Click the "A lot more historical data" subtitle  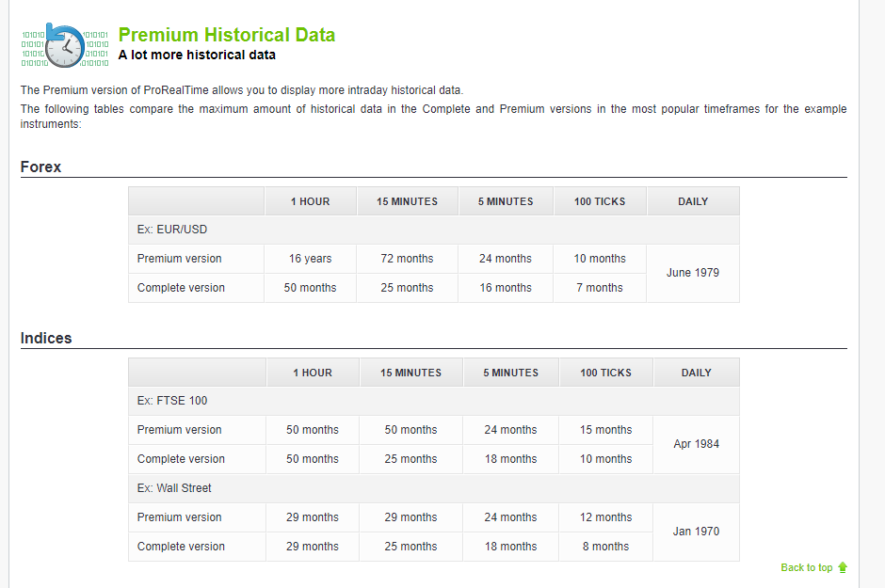point(197,55)
